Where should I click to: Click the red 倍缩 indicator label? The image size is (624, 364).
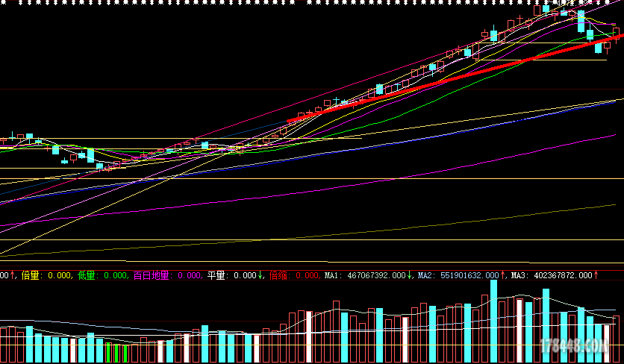tap(278, 276)
